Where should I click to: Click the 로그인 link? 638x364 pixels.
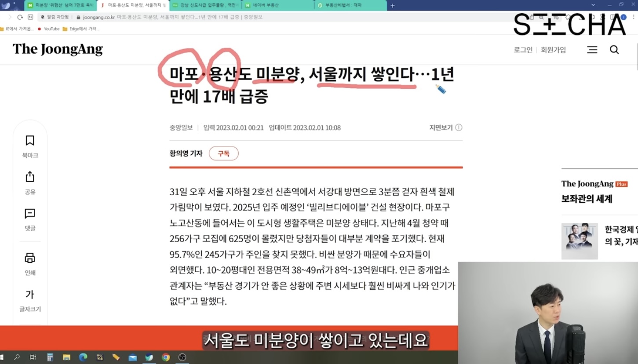(523, 50)
